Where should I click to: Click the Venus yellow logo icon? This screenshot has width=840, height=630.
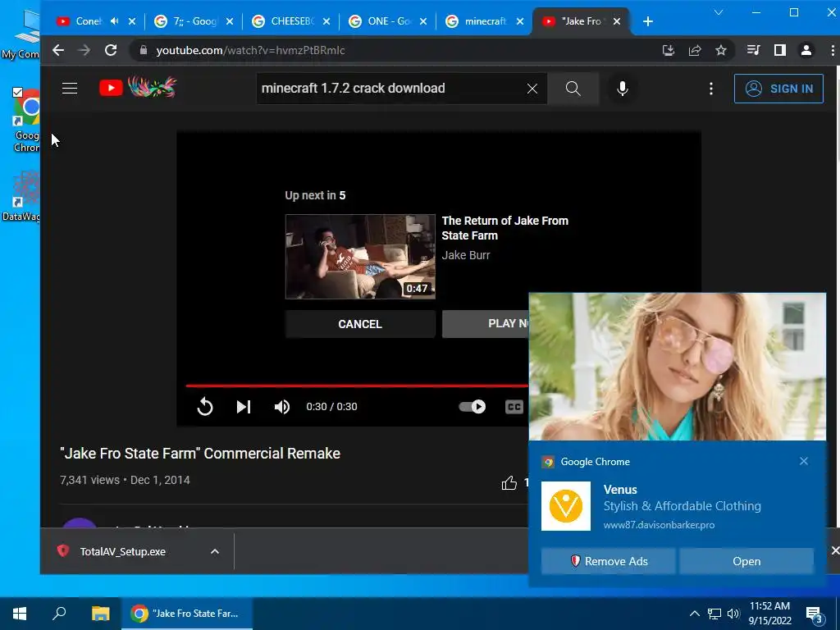point(566,505)
